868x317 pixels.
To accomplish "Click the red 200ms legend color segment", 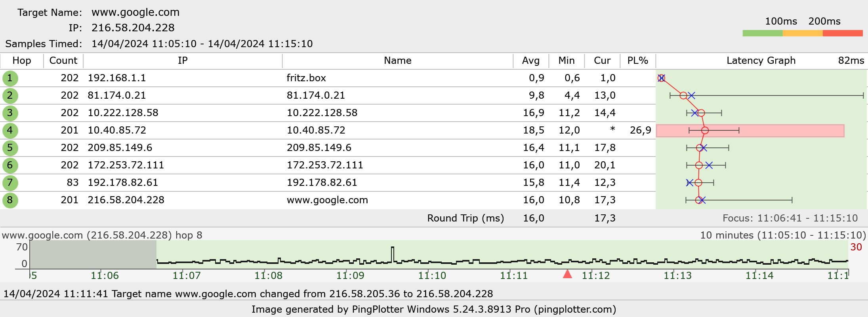I will point(842,33).
